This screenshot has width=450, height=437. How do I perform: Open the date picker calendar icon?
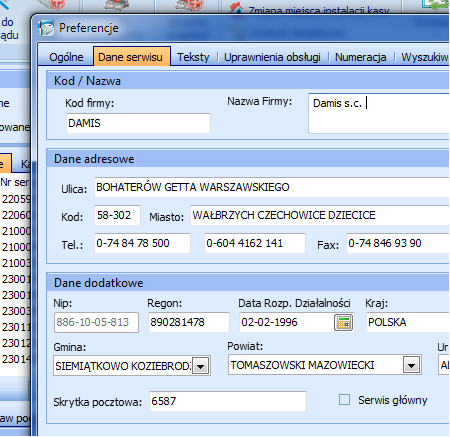[344, 322]
